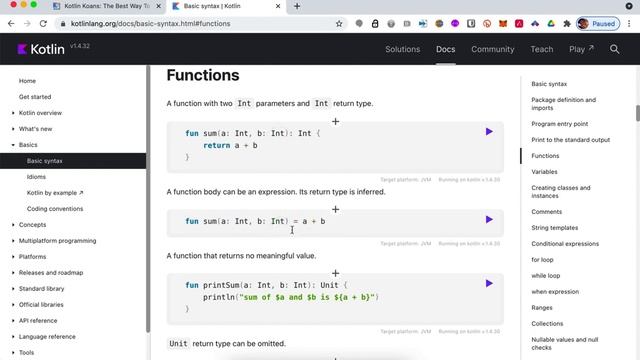Open the search magnifier in Kotlin header
640x360 pixels.
[614, 49]
